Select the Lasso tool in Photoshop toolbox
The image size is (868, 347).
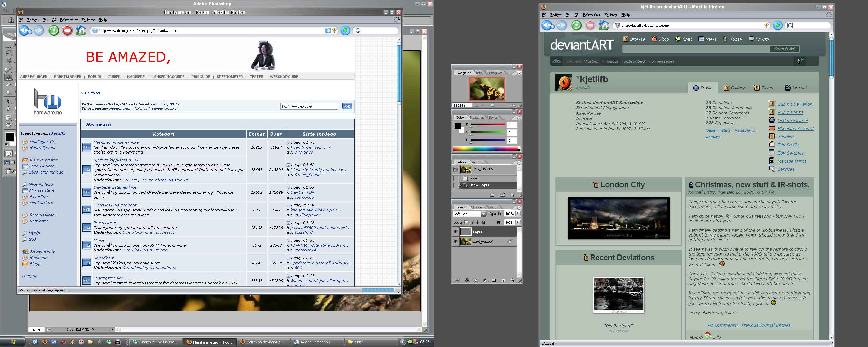(x=9, y=53)
